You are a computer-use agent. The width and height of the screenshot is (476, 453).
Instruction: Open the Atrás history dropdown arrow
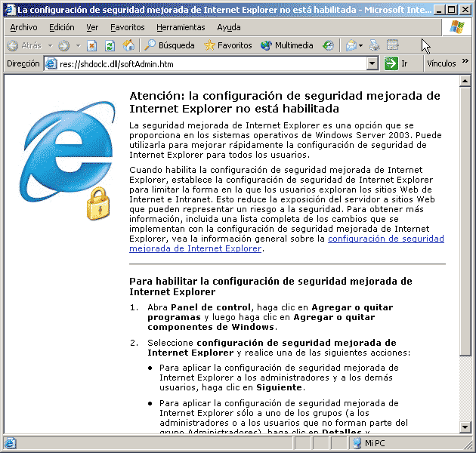pyautogui.click(x=50, y=46)
